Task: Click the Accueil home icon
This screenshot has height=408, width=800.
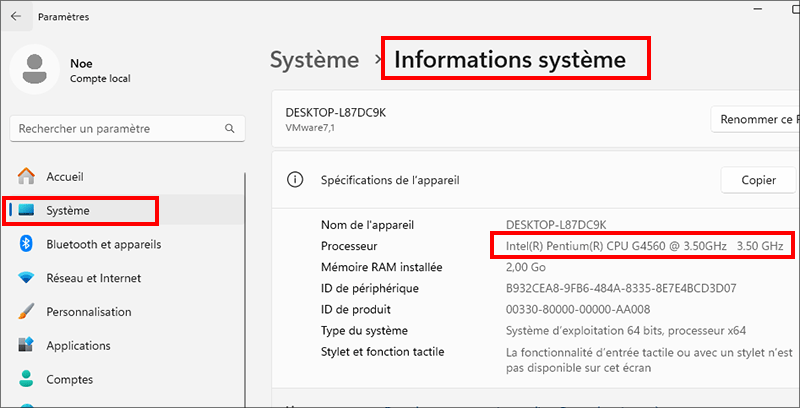Action: 26,176
